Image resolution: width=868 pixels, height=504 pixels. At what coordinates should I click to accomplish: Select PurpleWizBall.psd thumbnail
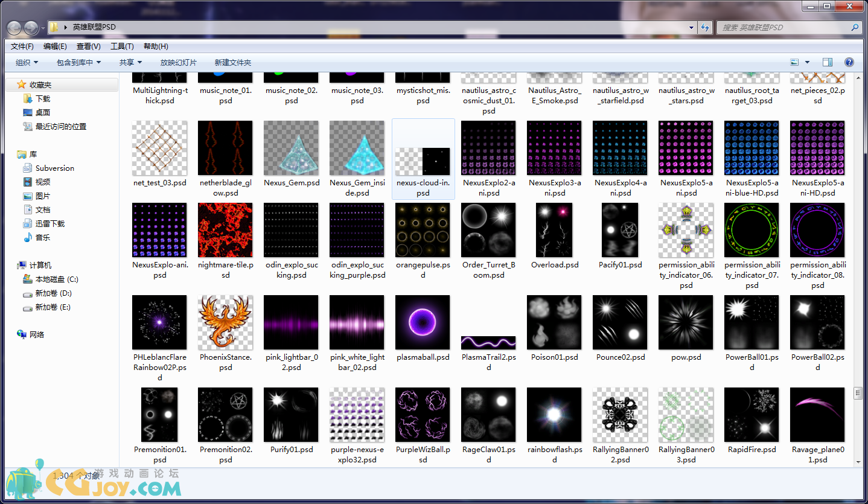[423, 415]
